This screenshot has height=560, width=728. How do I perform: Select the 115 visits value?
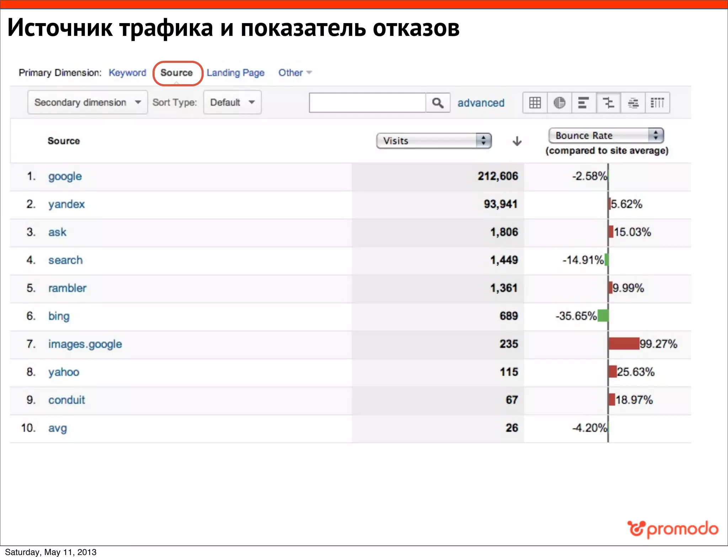[x=509, y=372]
